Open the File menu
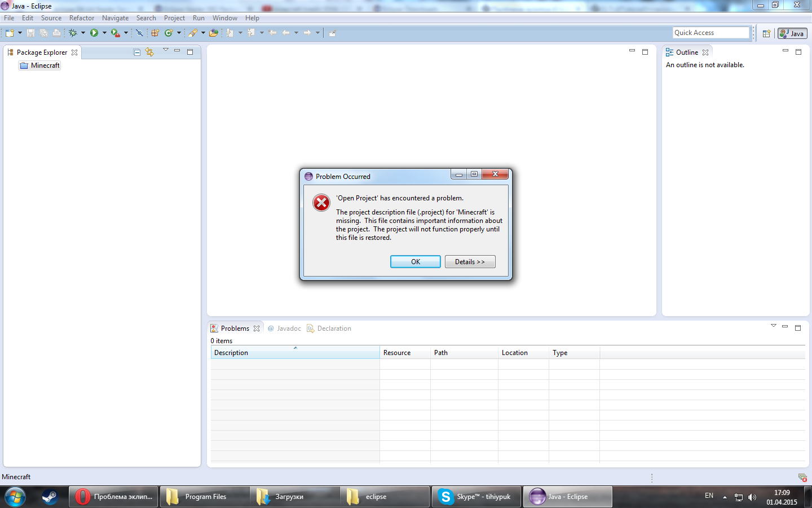This screenshot has width=812, height=508. point(9,18)
